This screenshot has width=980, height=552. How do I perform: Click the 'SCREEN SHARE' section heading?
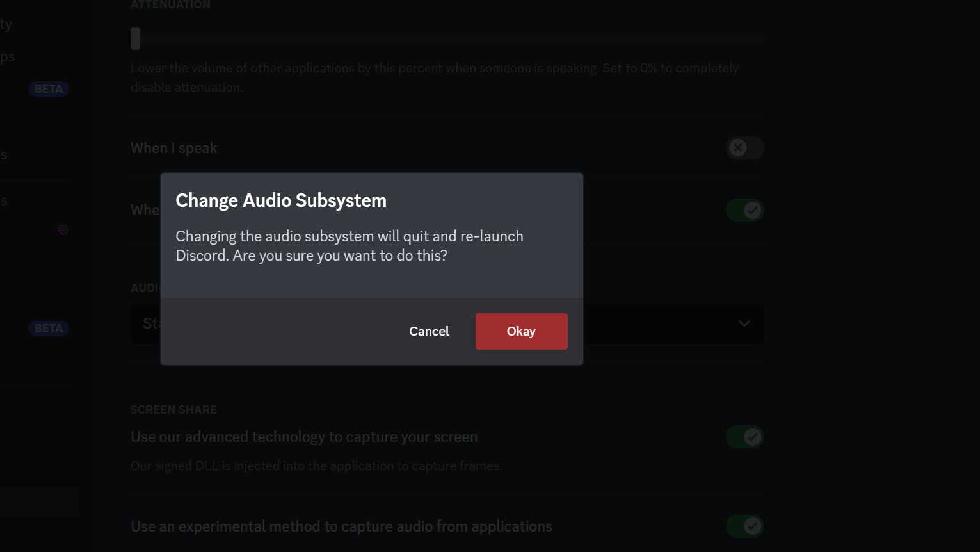[x=173, y=410]
